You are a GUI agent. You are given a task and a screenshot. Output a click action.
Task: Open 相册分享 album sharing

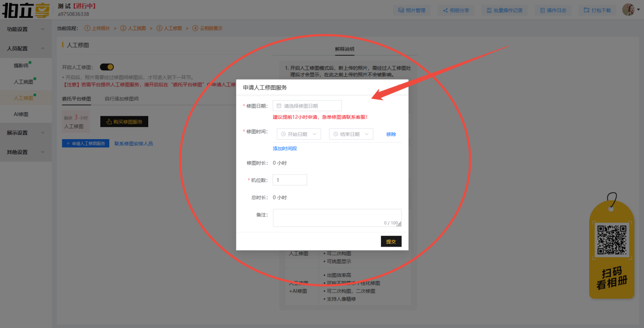tap(456, 10)
